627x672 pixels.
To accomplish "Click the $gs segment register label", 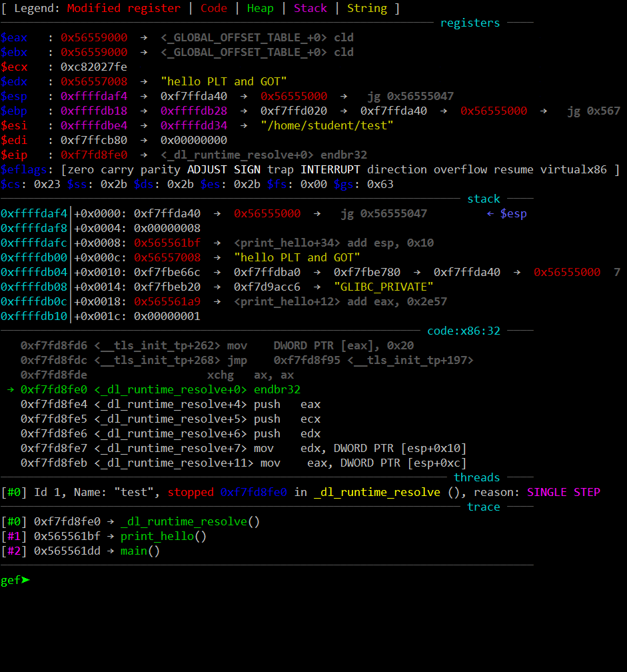I will coord(343,184).
